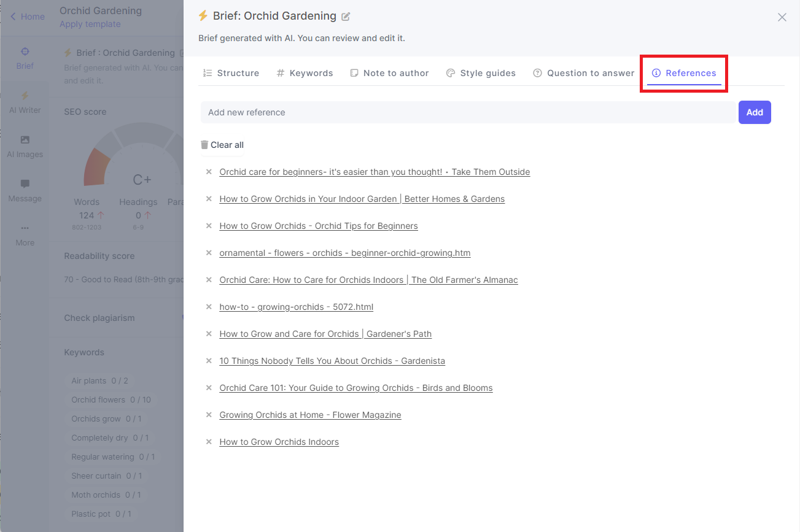Screen dimensions: 800x532
Task: Close the Brief panel
Action: (782, 17)
